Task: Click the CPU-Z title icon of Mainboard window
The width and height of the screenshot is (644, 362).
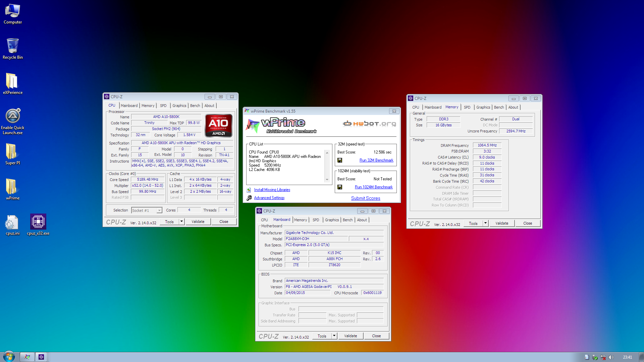Action: click(259, 211)
